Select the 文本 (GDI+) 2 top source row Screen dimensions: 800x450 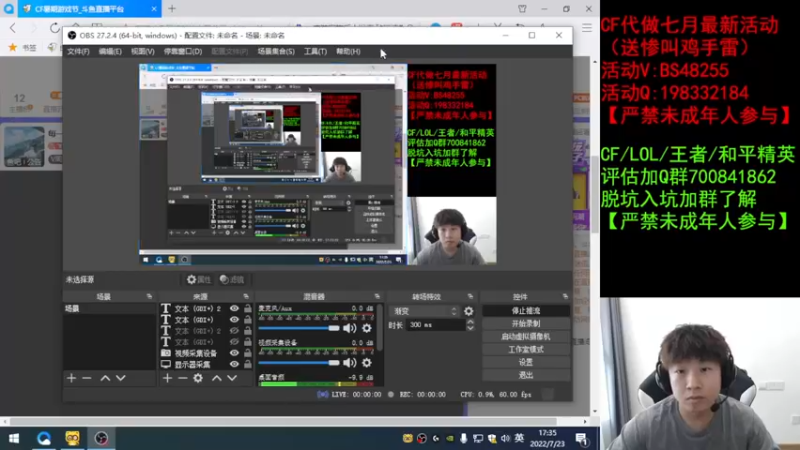point(198,309)
